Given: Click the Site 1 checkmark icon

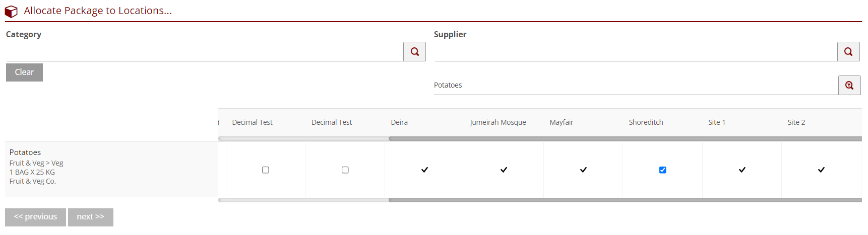Looking at the screenshot, I should (742, 170).
